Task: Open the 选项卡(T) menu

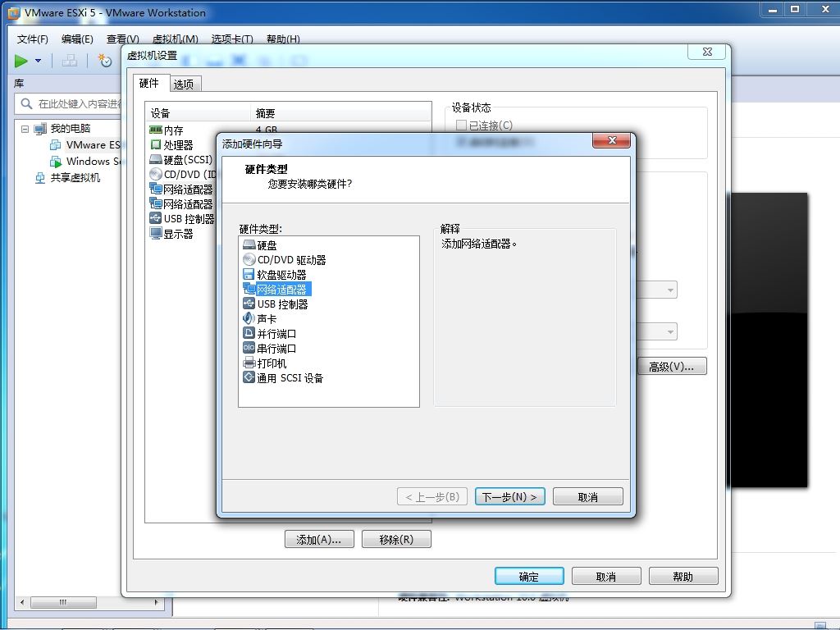Action: pyautogui.click(x=232, y=39)
